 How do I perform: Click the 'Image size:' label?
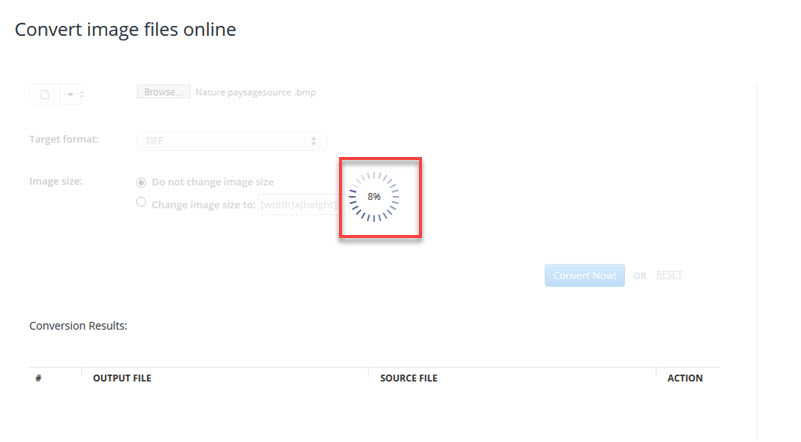(x=56, y=181)
